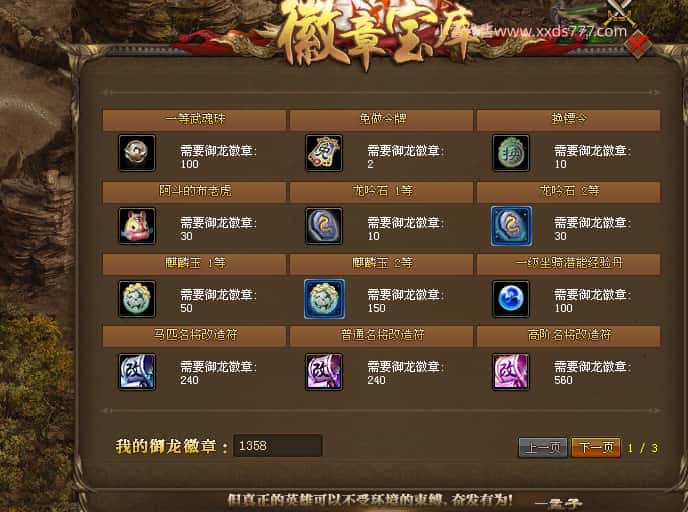Select the 龙吟石 1等 stone icon

click(324, 226)
